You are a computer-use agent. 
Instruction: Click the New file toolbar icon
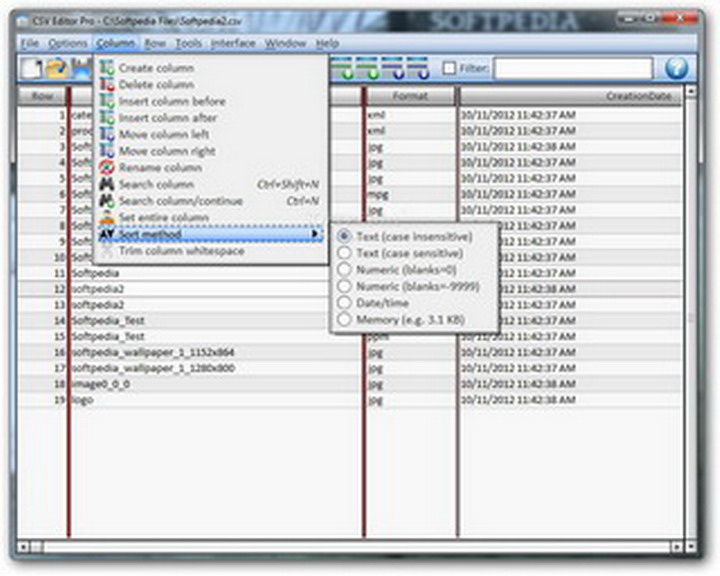tap(32, 68)
